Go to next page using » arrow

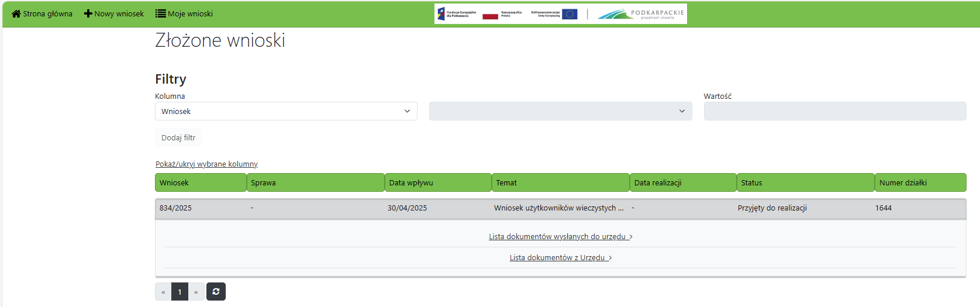tap(196, 292)
